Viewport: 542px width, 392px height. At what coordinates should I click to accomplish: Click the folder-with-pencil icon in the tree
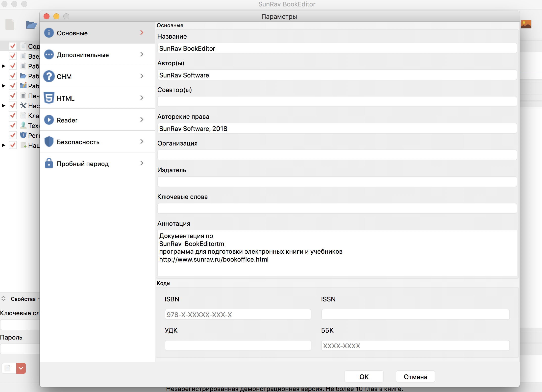tap(23, 85)
